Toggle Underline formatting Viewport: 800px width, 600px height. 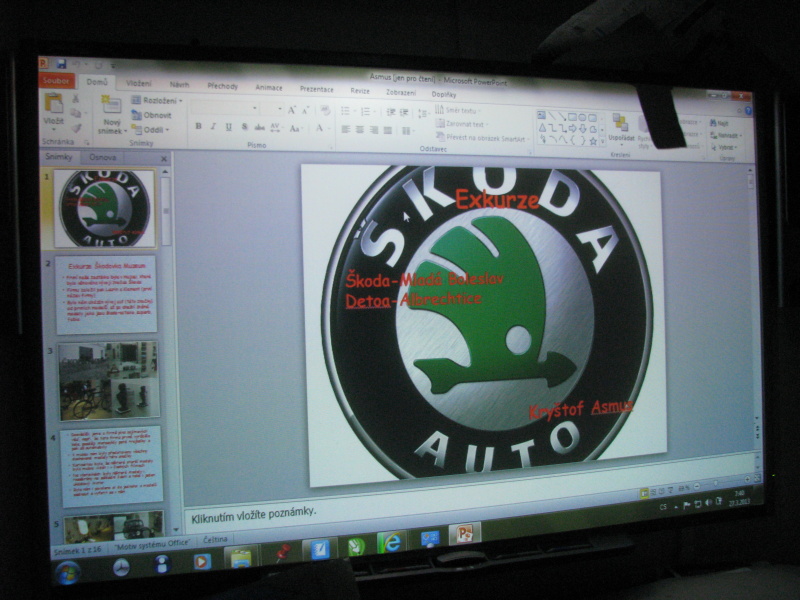click(229, 127)
